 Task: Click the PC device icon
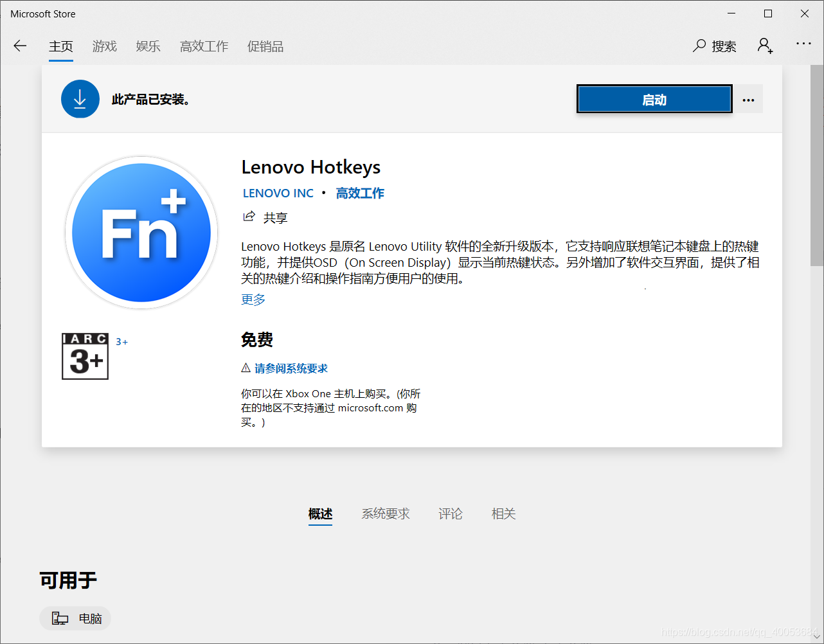tap(60, 618)
